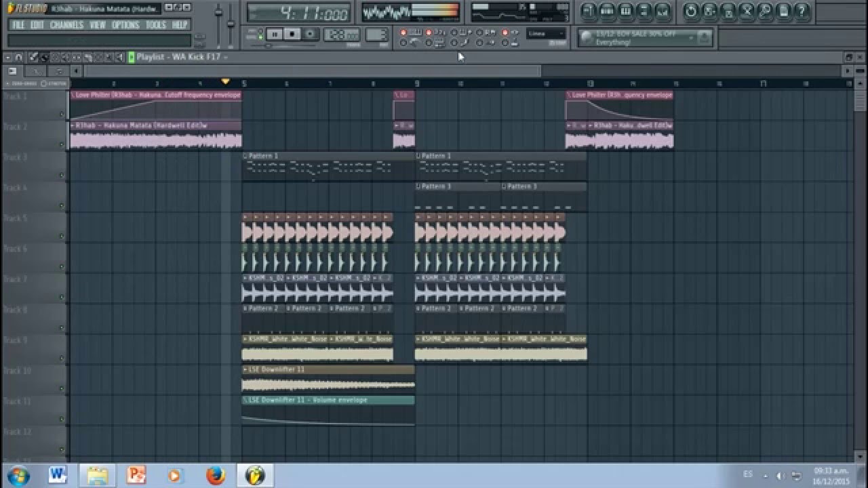Pause playback with the transport pause button
The width and height of the screenshot is (868, 488).
coord(275,34)
